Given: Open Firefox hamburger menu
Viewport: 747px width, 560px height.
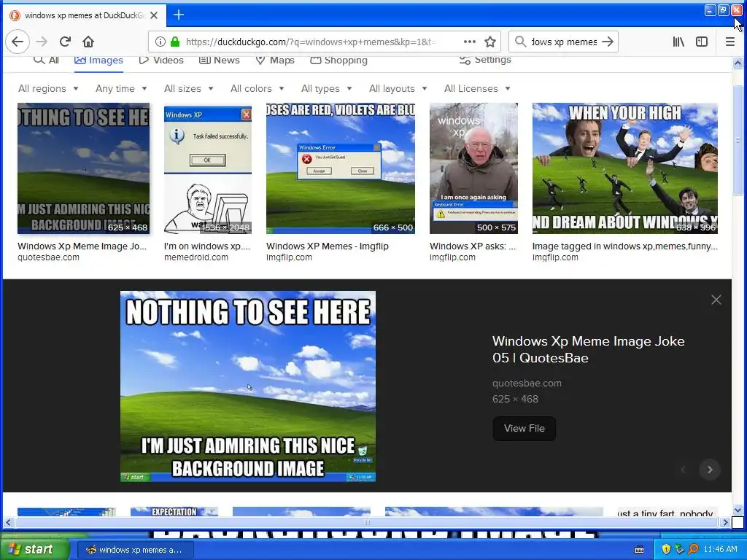Looking at the screenshot, I should click(729, 42).
